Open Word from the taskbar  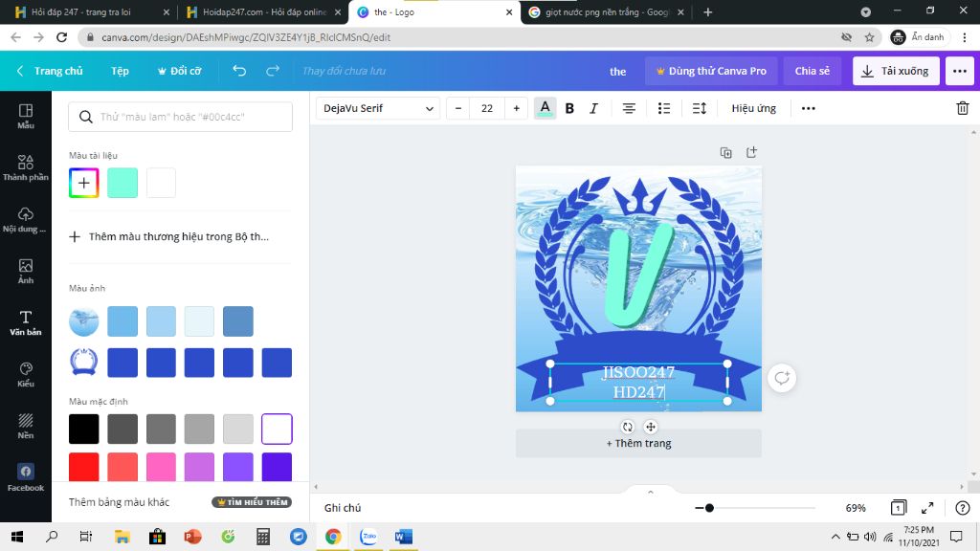pos(404,537)
